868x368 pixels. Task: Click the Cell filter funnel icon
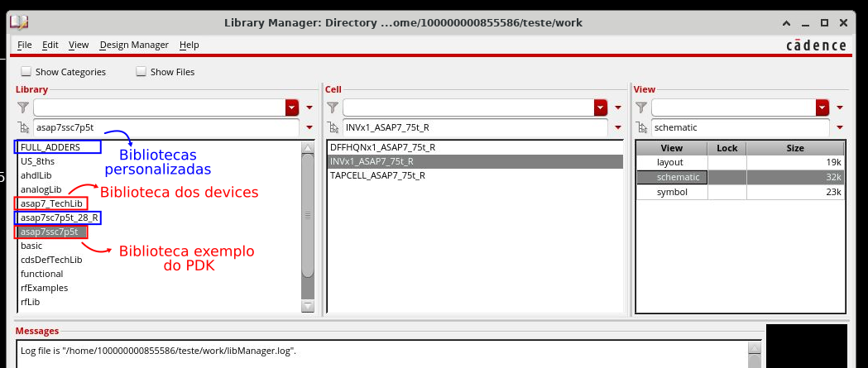(332, 108)
